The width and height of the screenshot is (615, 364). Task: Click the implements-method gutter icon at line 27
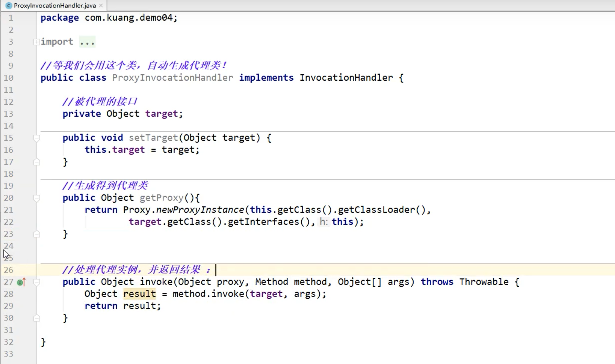click(x=21, y=282)
